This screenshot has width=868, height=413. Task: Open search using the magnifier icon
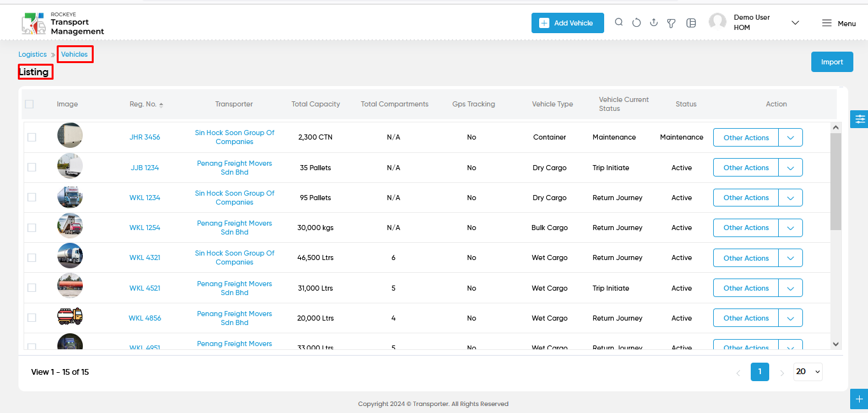click(x=618, y=22)
